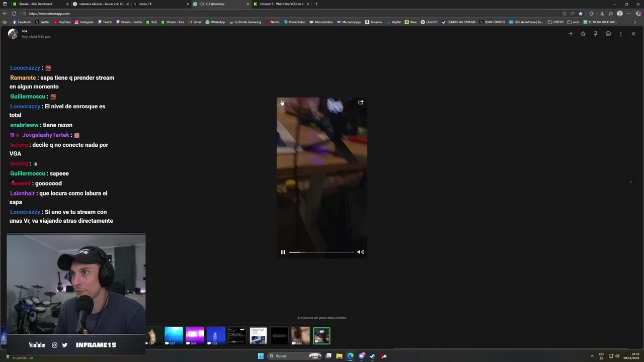Pause the playing video
This screenshot has height=362, width=644.
pyautogui.click(x=283, y=252)
